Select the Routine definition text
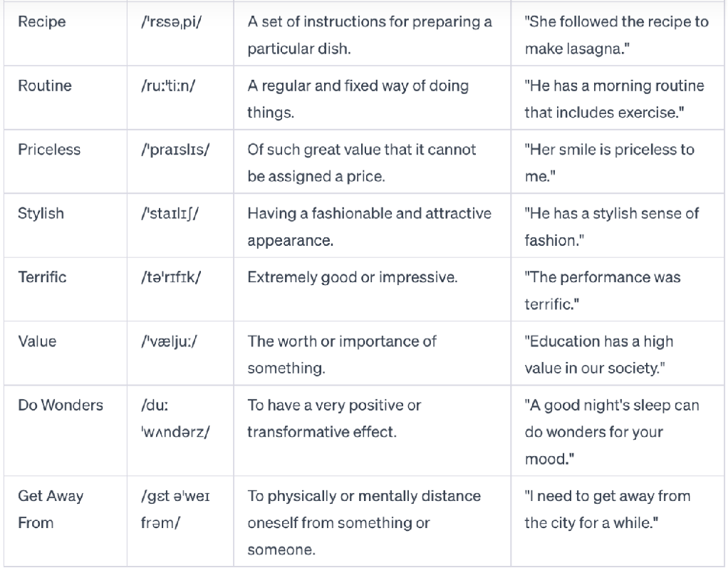The height and width of the screenshot is (568, 728). [358, 99]
